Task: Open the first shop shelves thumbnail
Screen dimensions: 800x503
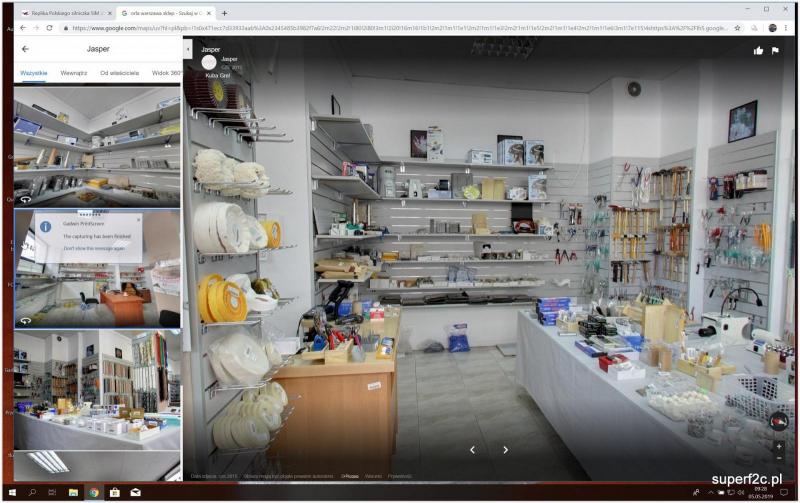Action: [97, 146]
